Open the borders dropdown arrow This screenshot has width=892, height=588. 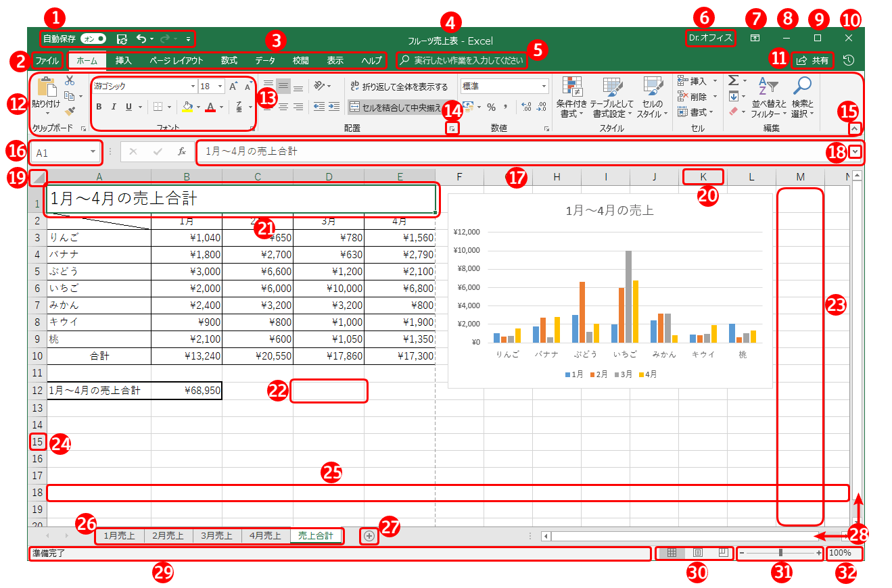[168, 107]
